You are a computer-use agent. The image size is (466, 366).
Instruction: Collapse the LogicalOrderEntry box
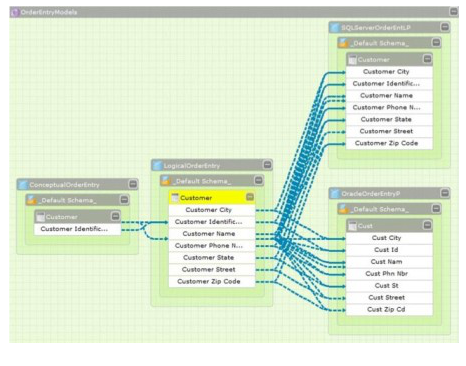267,165
